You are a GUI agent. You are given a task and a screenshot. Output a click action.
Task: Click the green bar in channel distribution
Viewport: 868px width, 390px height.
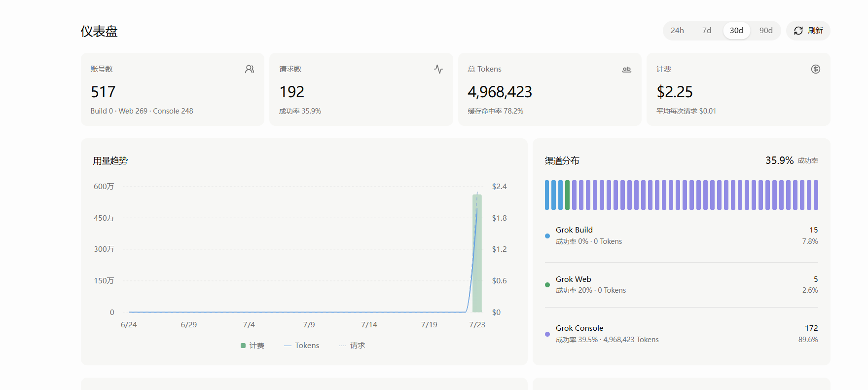point(567,195)
